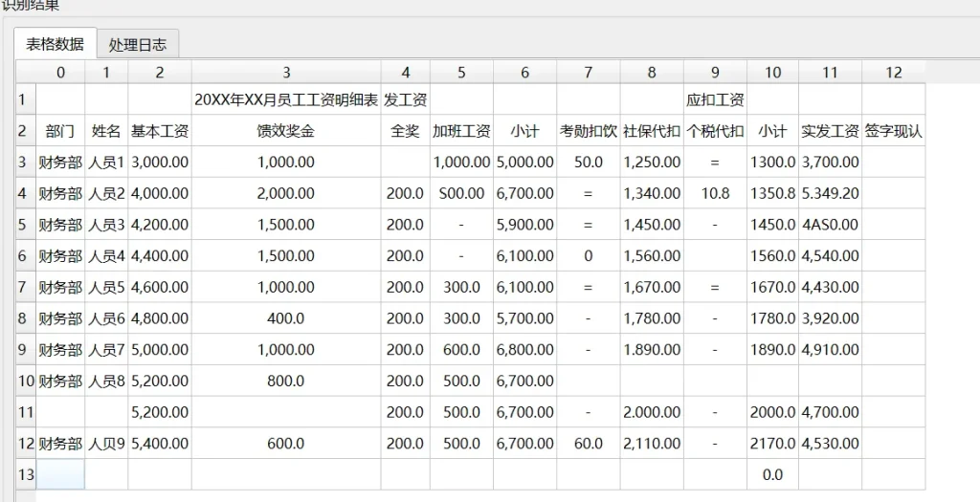The height and width of the screenshot is (502, 980).
Task: Click the 800.0 bonus cell
Action: point(286,381)
